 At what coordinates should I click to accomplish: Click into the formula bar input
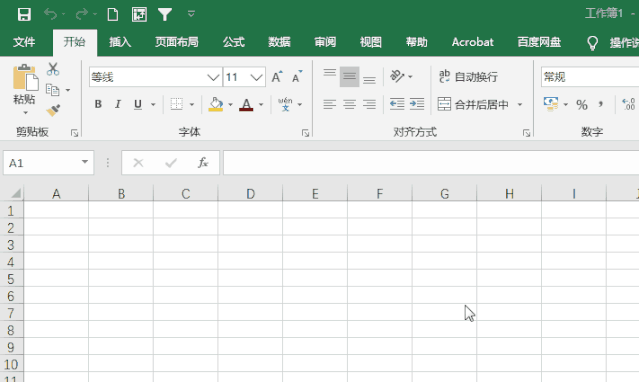[431, 163]
